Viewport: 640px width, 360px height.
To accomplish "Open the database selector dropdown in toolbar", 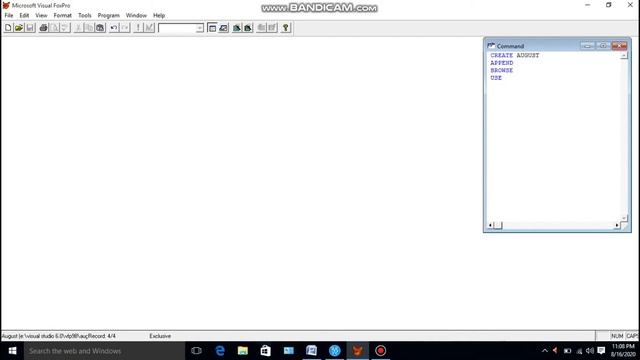I will [x=200, y=28].
